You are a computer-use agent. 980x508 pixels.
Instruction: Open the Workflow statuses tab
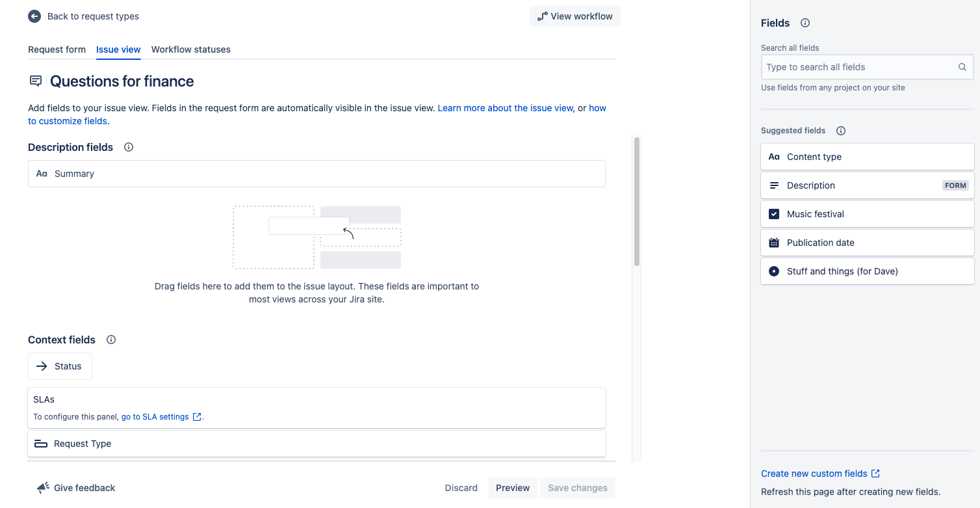(191, 49)
